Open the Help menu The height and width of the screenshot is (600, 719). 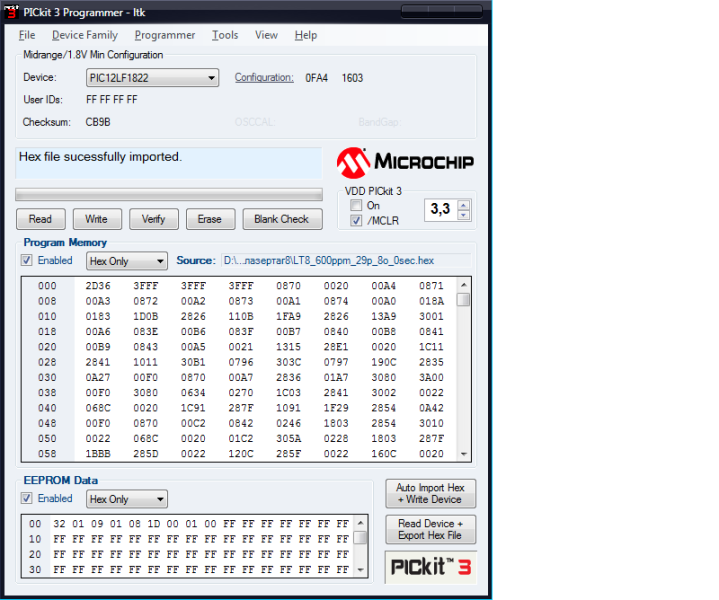pyautogui.click(x=306, y=35)
